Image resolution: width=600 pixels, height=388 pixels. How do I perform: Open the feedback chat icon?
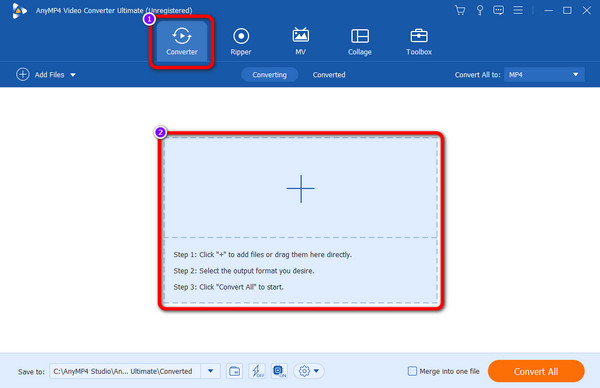498,10
